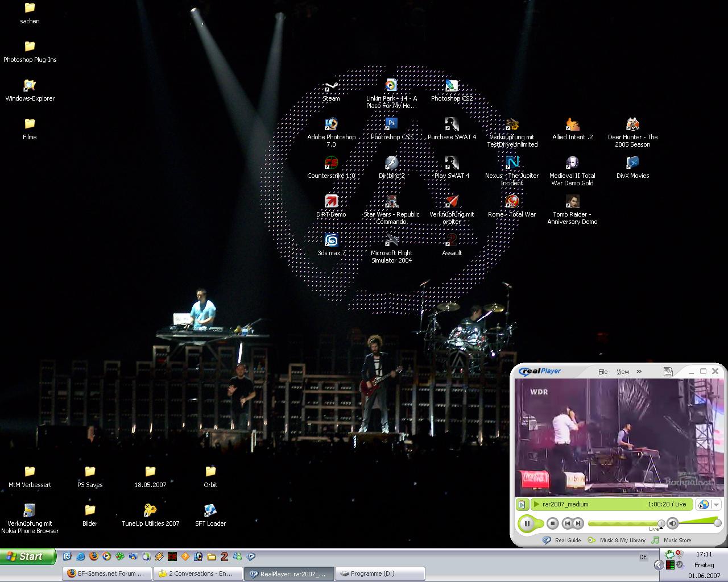Select Bilder folder
The width and height of the screenshot is (728, 582).
tap(90, 516)
